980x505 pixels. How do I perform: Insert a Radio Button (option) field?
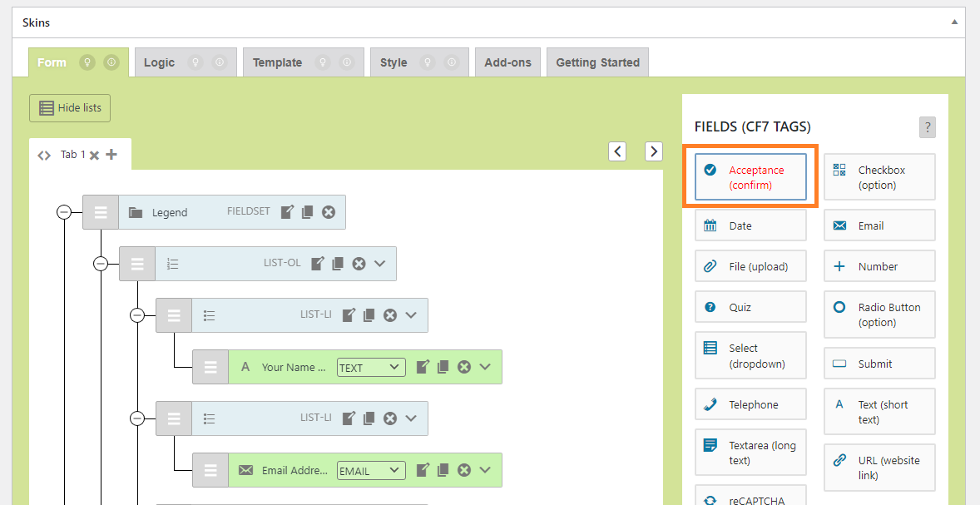[879, 314]
